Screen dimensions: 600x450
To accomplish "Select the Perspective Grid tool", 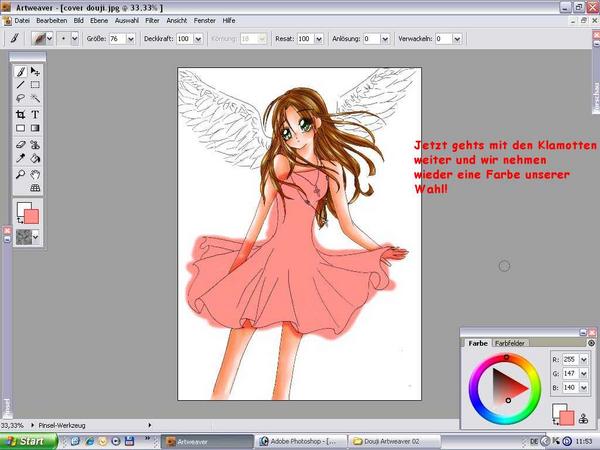I will [x=35, y=188].
